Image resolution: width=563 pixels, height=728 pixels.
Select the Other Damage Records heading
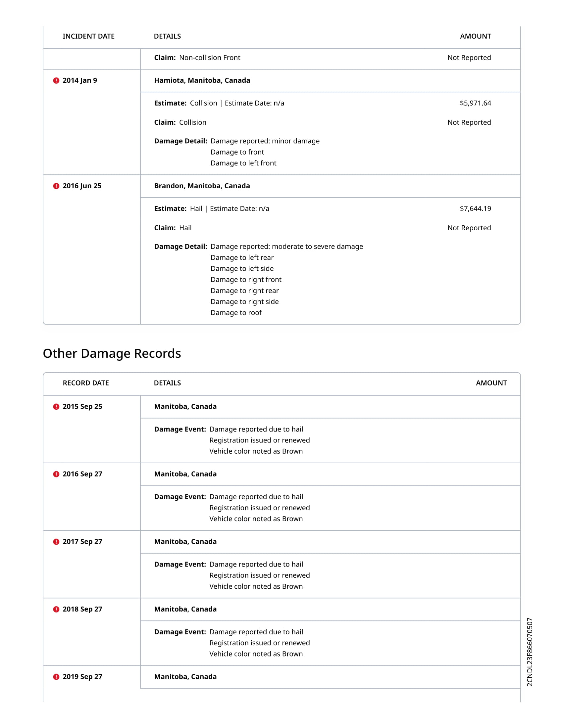tap(112, 353)
